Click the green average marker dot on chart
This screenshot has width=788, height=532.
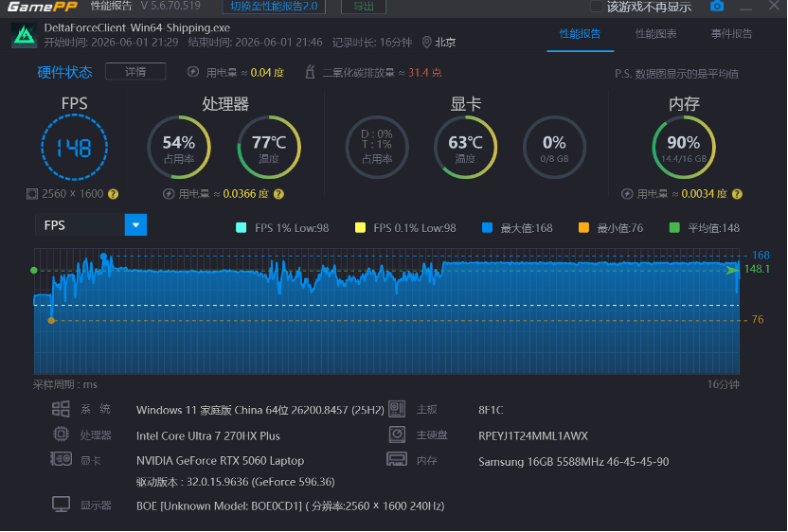pos(34,271)
